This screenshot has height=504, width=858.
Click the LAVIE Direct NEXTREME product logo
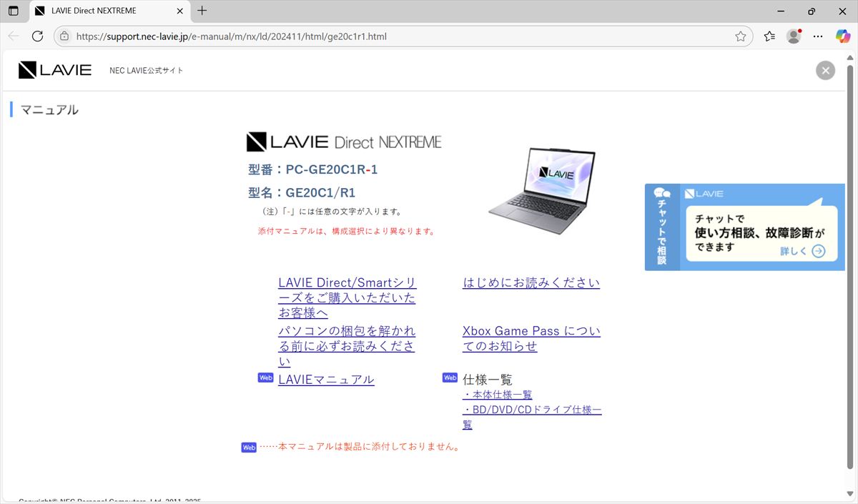[344, 142]
